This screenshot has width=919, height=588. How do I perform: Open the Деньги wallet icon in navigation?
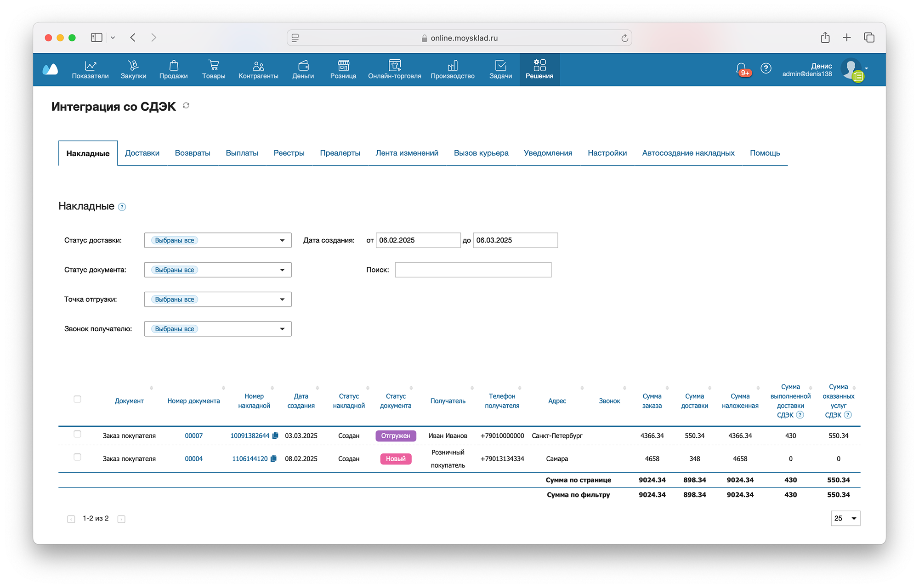pos(303,65)
